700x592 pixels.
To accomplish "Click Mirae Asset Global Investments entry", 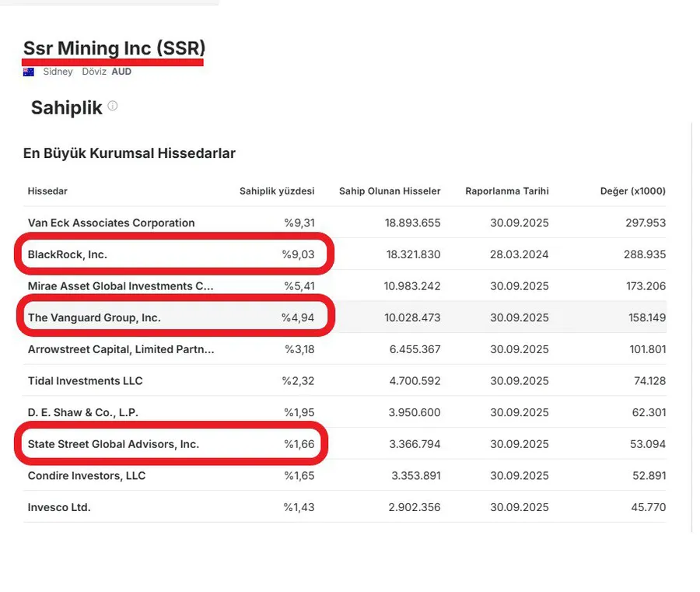I will coord(121,286).
